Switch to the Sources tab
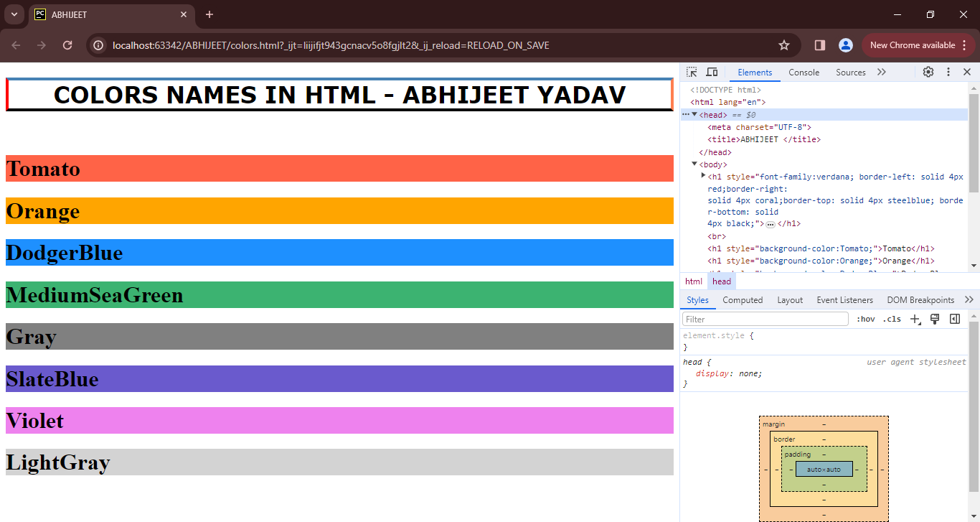980x522 pixels. [851, 73]
